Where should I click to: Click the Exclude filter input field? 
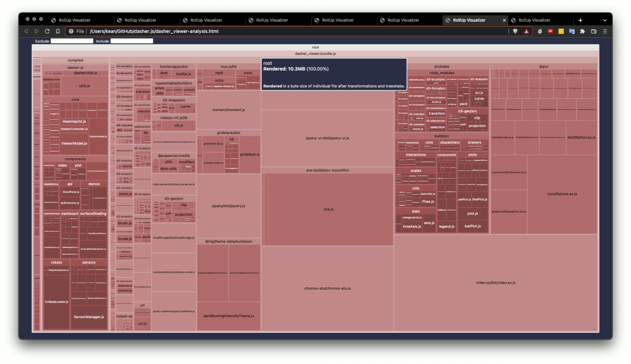pyautogui.click(x=72, y=41)
